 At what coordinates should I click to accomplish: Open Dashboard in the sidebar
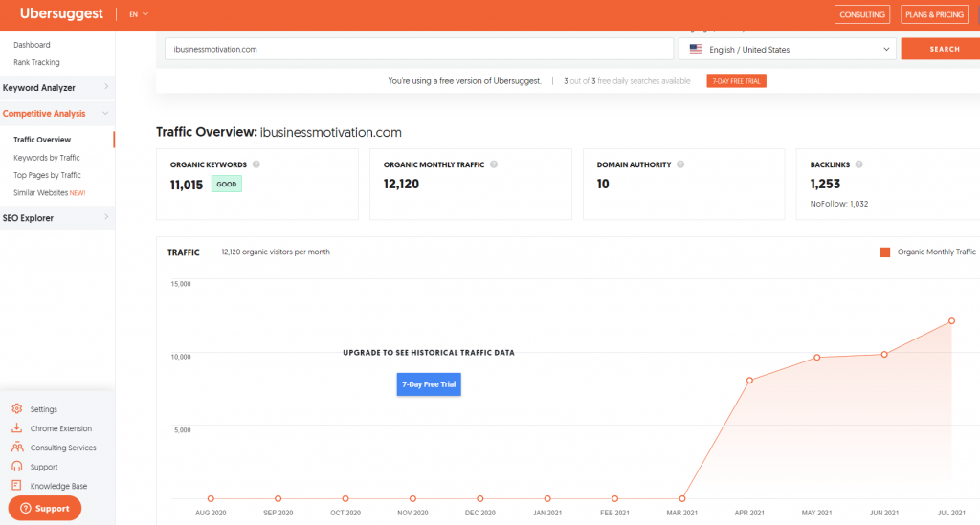[32, 45]
